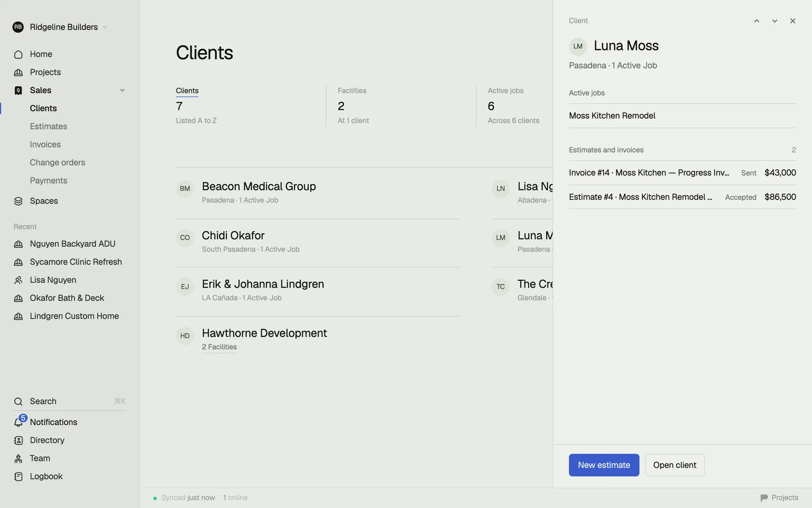Click the TC avatar in client list
The height and width of the screenshot is (508, 812).
click(501, 287)
